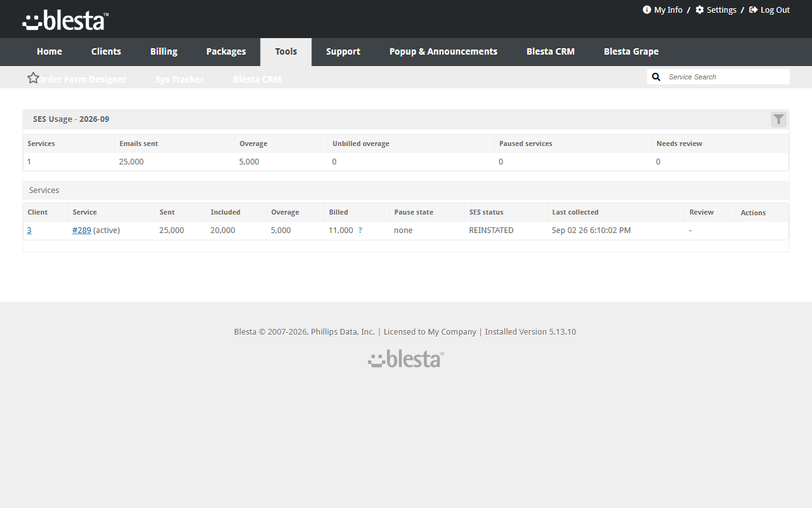This screenshot has width=812, height=508.
Task: Click the Services section heading
Action: pos(44,190)
